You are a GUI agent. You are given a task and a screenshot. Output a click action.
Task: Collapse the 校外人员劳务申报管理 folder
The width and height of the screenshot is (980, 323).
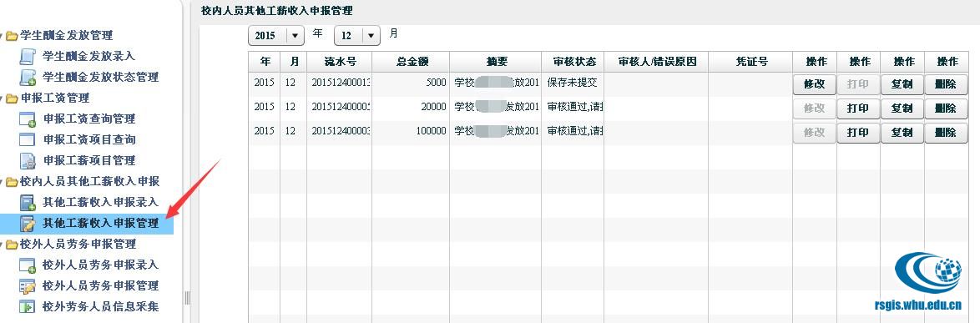pos(2,245)
